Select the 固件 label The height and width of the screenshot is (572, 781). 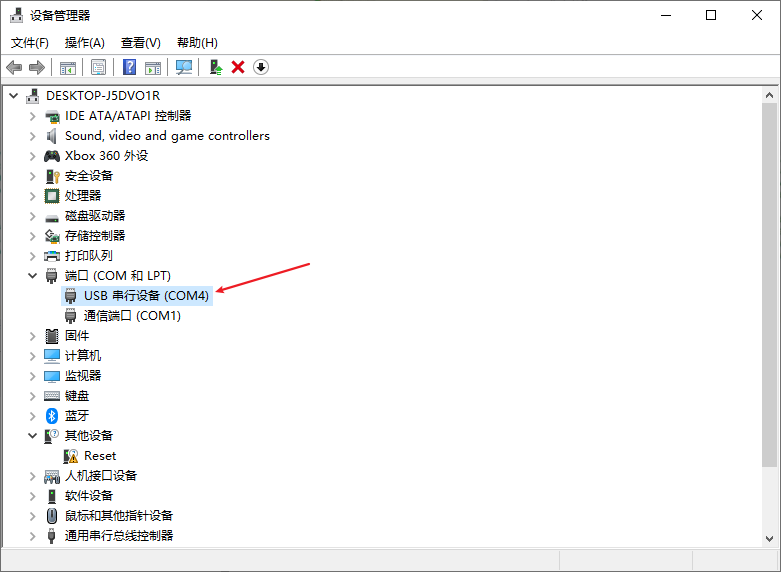click(77, 336)
